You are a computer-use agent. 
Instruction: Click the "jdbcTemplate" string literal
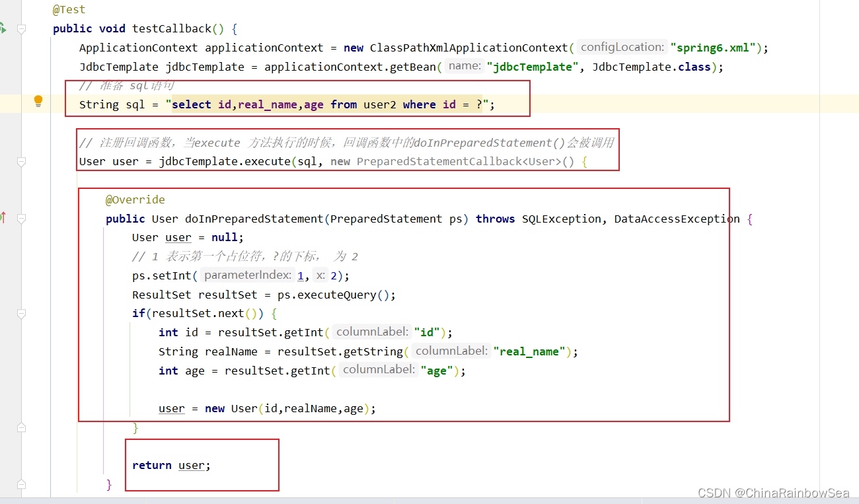point(533,67)
